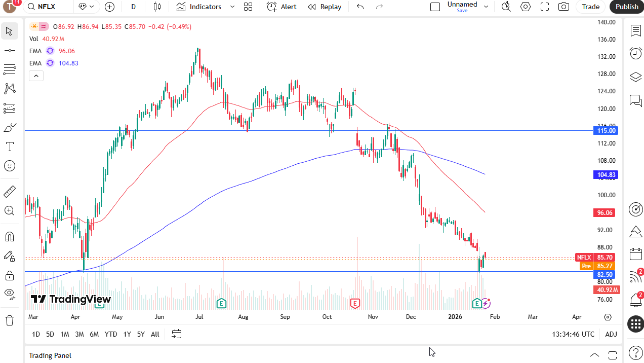Image resolution: width=644 pixels, height=363 pixels.
Task: Open the alerts clock panel
Action: pos(635,53)
